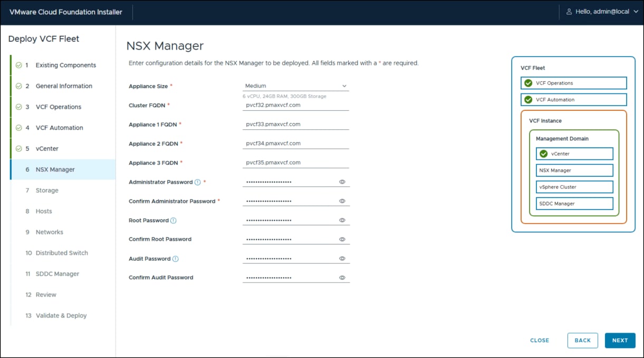Viewport: 644px width, 358px height.
Task: Click the info icon next to Audit Password
Action: [175, 259]
